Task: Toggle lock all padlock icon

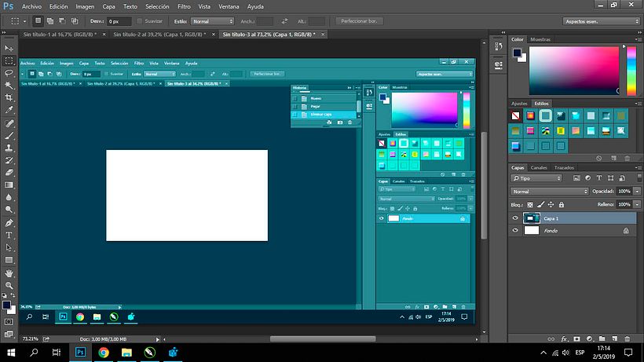Action: (562, 204)
